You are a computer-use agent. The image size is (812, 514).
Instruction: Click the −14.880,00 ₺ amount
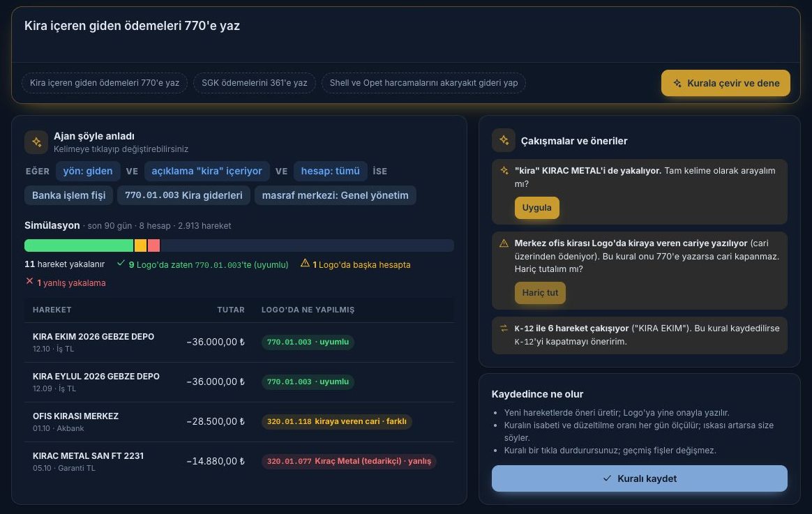pos(216,461)
